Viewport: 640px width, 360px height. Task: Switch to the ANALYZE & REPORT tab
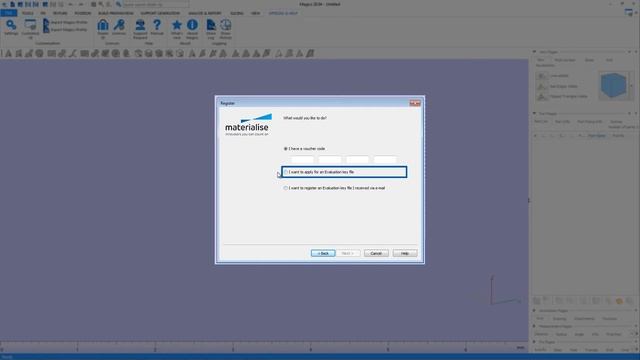pyautogui.click(x=204, y=13)
